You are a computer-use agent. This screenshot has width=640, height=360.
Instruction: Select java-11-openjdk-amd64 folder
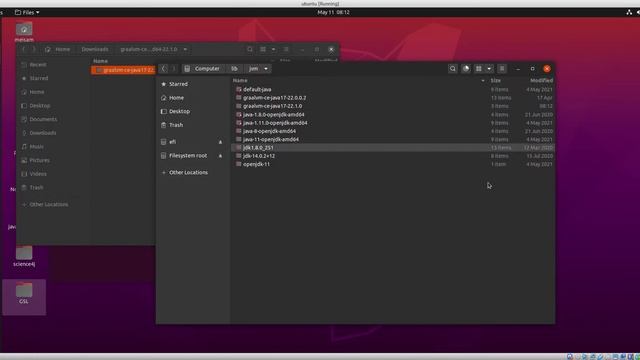tap(393, 139)
